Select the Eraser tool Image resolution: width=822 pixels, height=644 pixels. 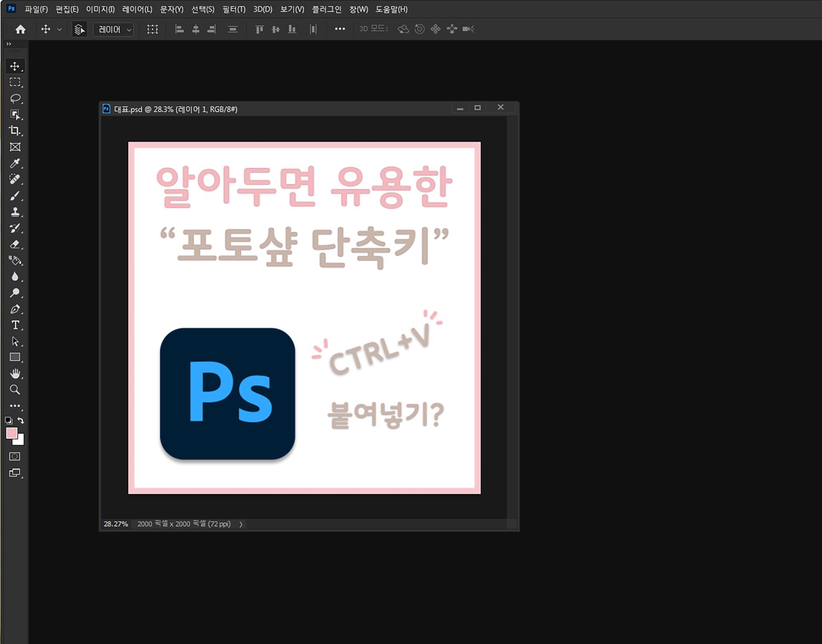15,244
